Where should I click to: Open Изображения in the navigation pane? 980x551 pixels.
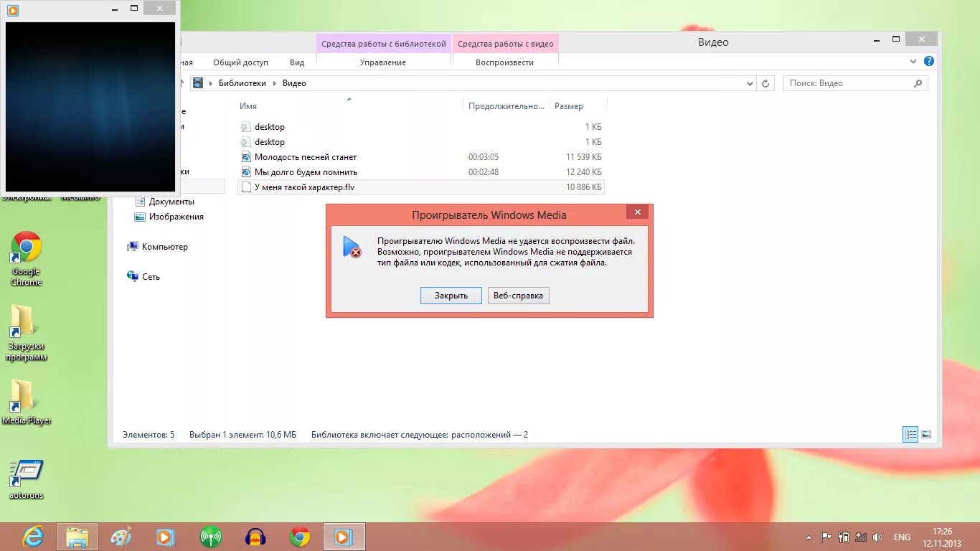coord(176,217)
